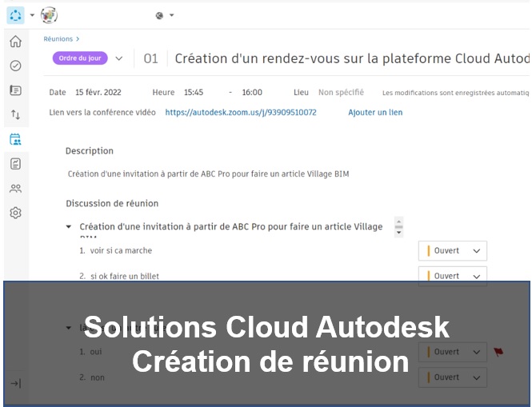Click Ajouter un lien

tap(375, 112)
